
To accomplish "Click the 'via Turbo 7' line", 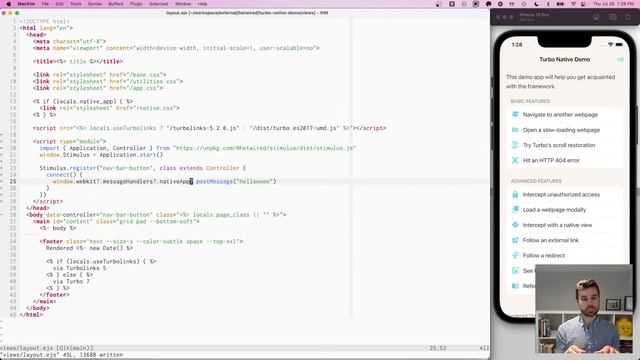I will click(71, 281).
